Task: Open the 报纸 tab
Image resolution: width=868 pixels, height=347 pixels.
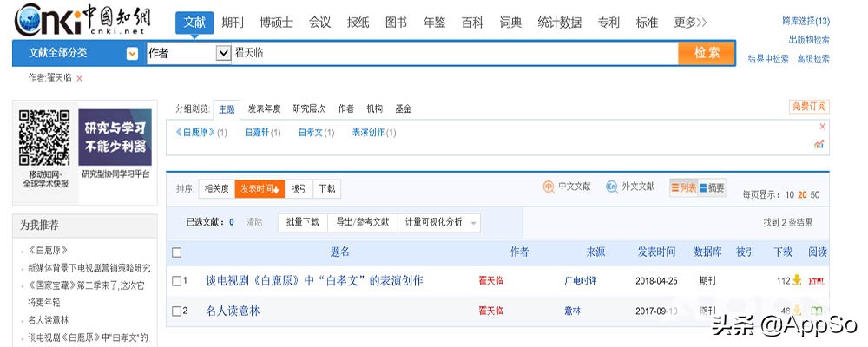Action: pyautogui.click(x=358, y=23)
